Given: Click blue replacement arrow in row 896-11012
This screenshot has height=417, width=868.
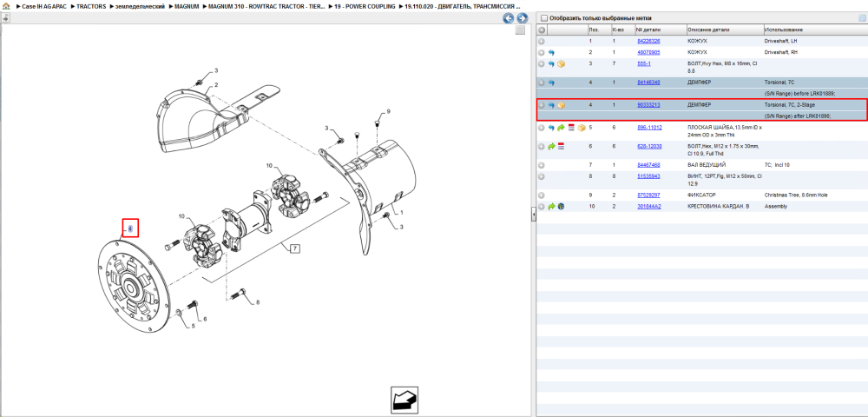Looking at the screenshot, I should click(551, 128).
